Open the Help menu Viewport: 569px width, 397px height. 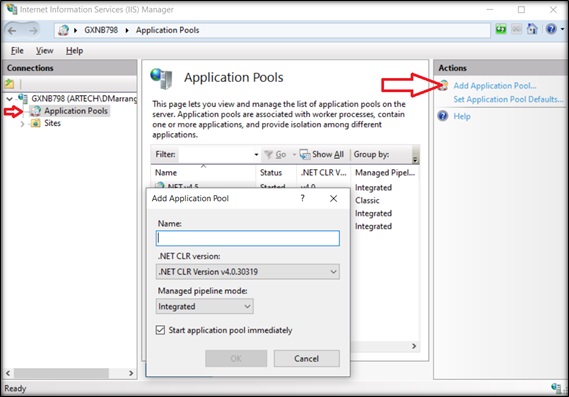click(74, 51)
